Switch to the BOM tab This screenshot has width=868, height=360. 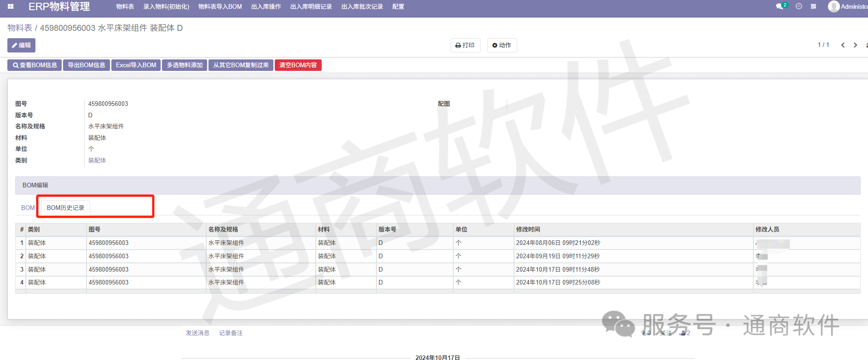28,208
